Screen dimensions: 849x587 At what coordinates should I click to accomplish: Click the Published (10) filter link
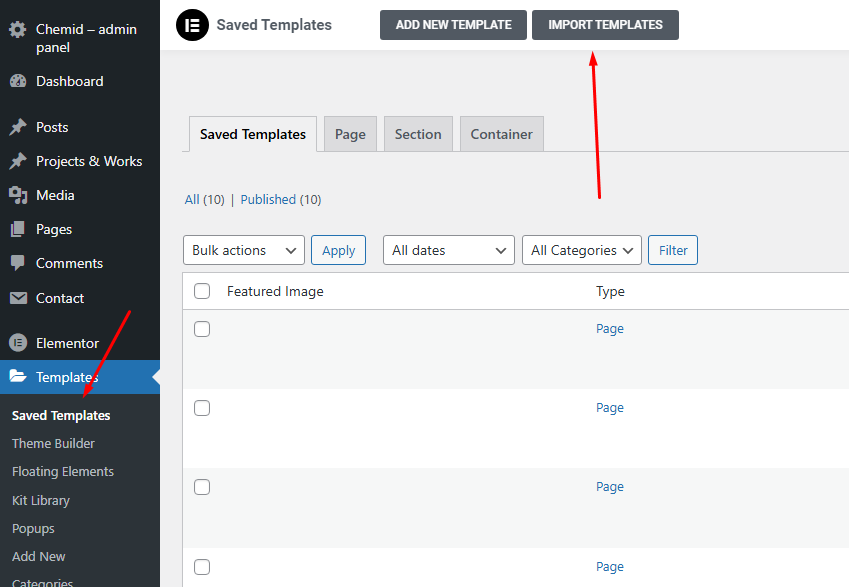[x=280, y=199]
